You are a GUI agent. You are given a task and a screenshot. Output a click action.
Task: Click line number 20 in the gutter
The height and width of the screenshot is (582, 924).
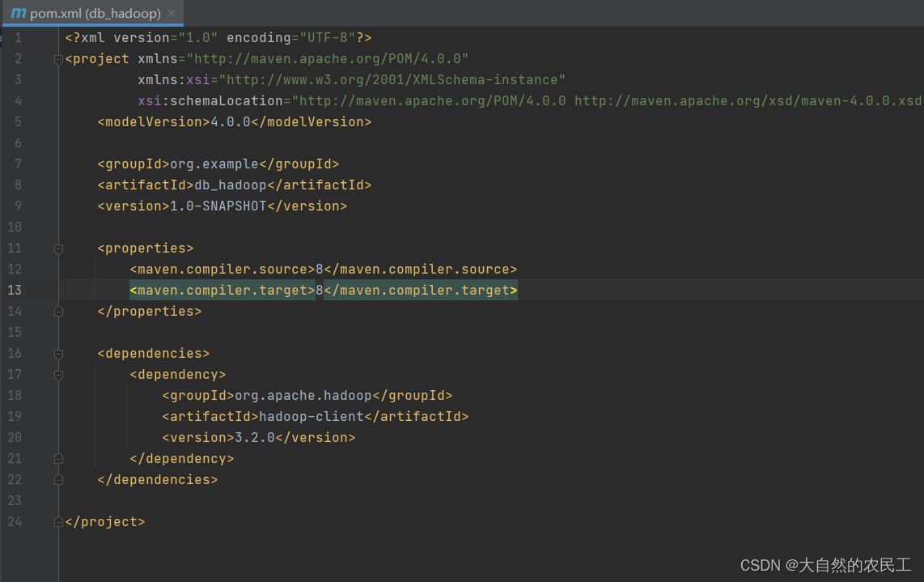pos(15,438)
